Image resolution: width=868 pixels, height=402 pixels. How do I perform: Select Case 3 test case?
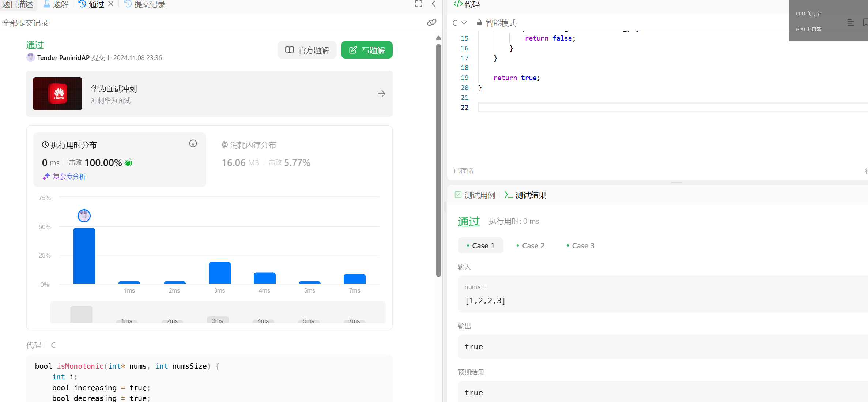pyautogui.click(x=580, y=246)
